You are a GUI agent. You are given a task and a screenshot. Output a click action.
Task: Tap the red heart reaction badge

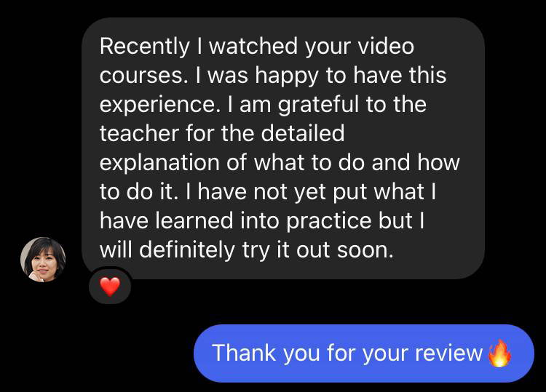110,287
